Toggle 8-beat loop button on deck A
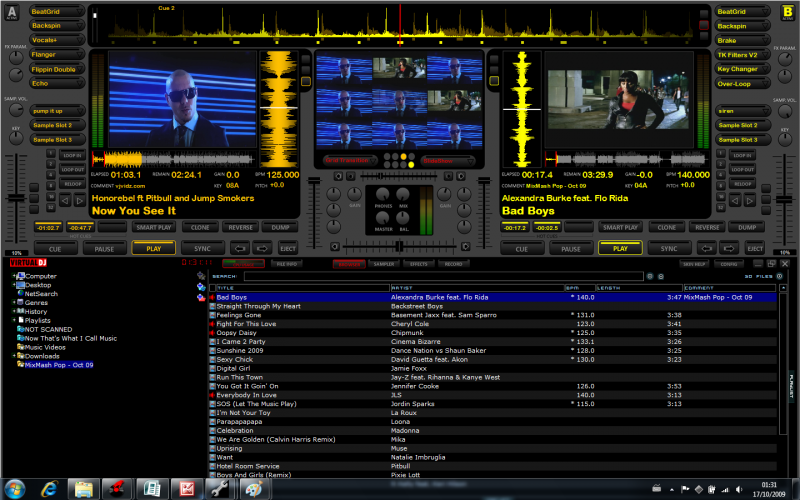Viewport: 800px width, 500px height. [51, 186]
